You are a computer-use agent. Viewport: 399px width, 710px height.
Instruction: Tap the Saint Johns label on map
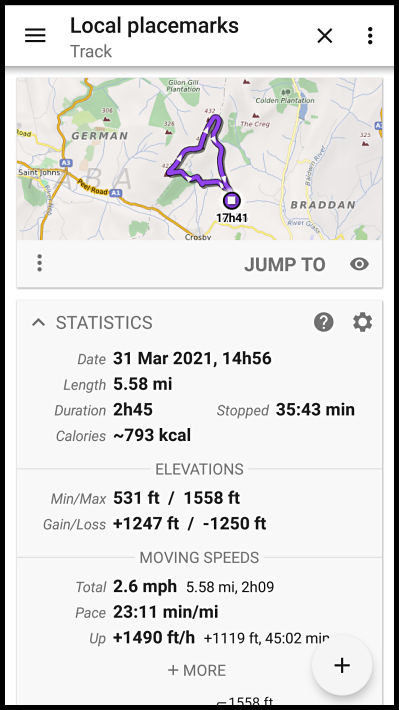tap(35, 173)
